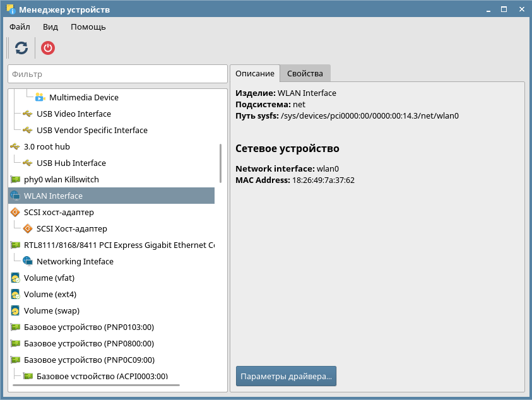Select Volume (swap) in device tree
Screen dimensions: 532x400
(x=51, y=311)
